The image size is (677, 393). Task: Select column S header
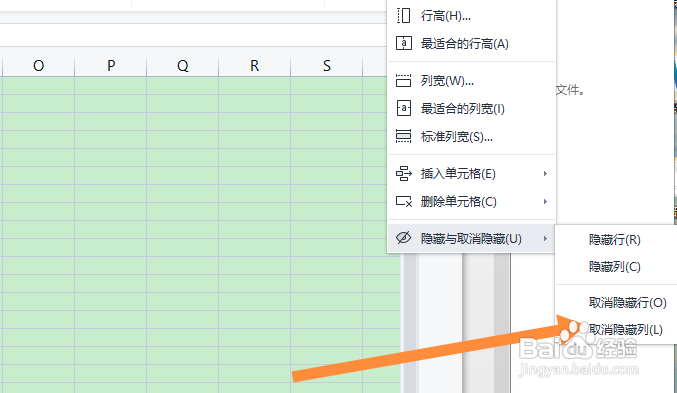(x=327, y=66)
